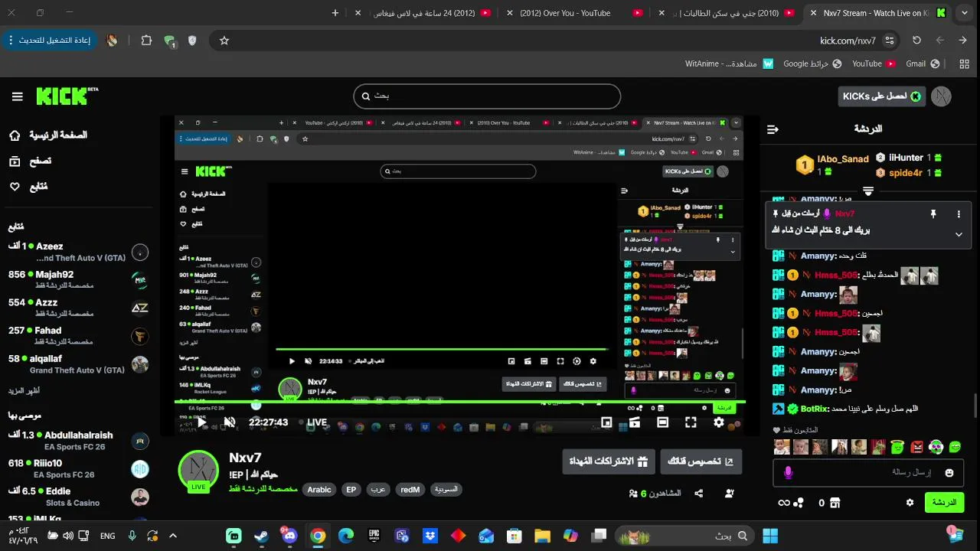Open the Gmail bookmark
The image size is (980, 551).
(923, 64)
